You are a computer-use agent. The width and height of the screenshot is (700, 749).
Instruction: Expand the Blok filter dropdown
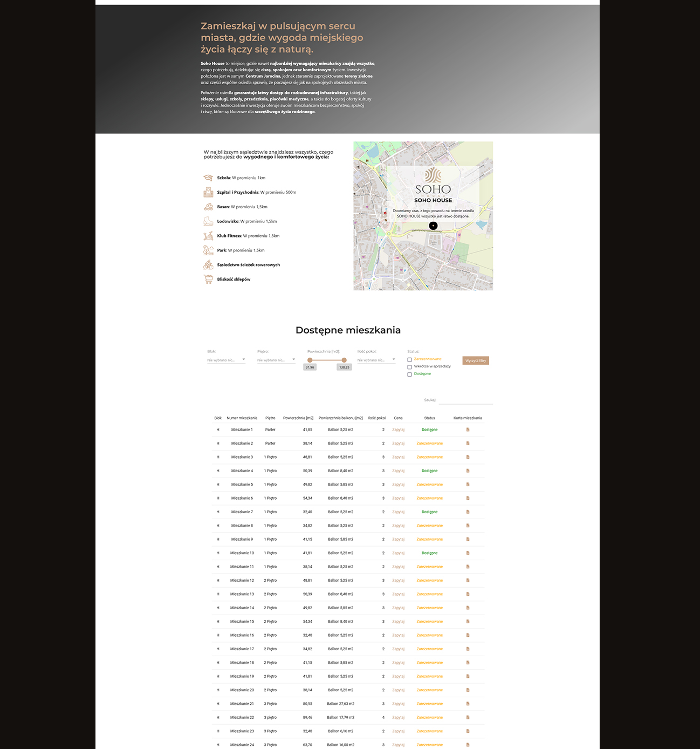point(226,360)
